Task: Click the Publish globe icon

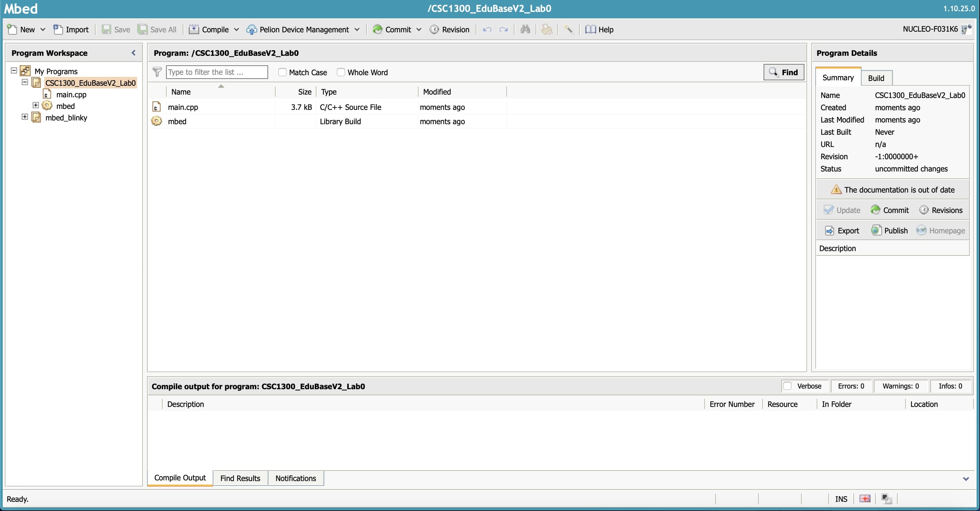Action: point(876,231)
